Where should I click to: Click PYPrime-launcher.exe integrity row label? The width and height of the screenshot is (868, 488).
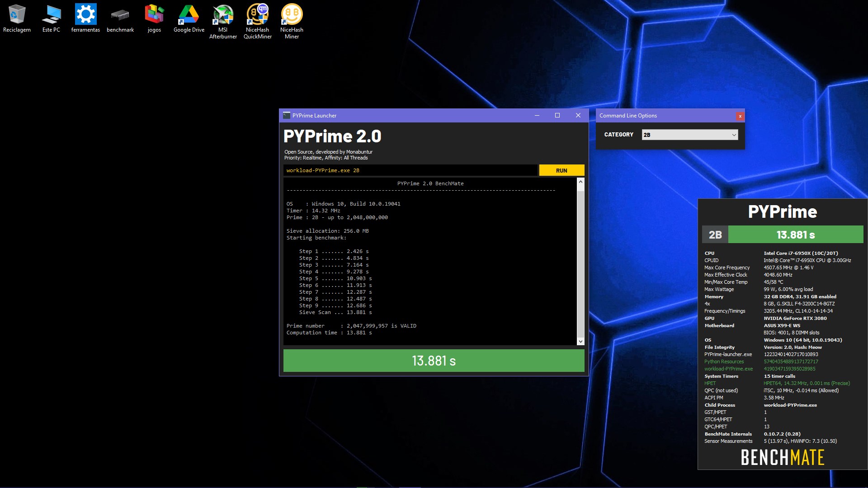coord(728,354)
